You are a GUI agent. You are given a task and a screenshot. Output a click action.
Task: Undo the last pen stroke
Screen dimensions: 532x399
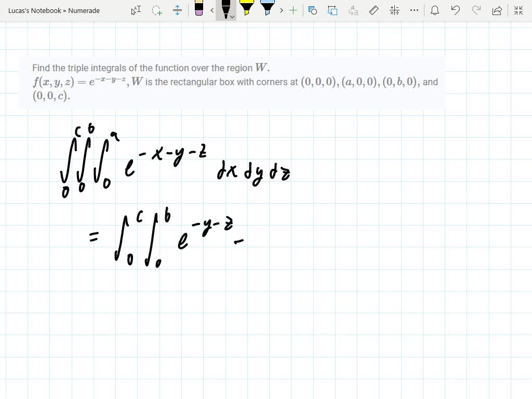click(x=455, y=10)
